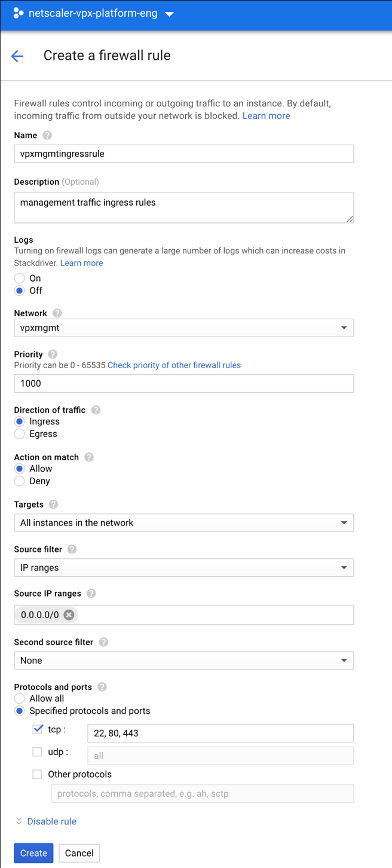Click the help icon next to Targets
392x868 pixels.
(x=53, y=505)
